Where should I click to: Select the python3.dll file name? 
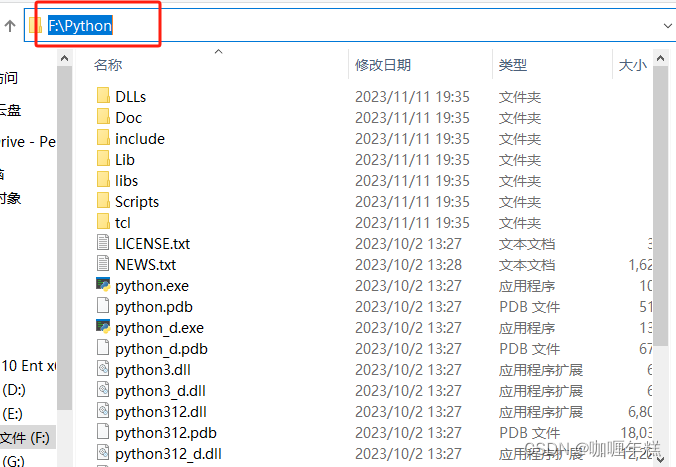[x=153, y=370]
